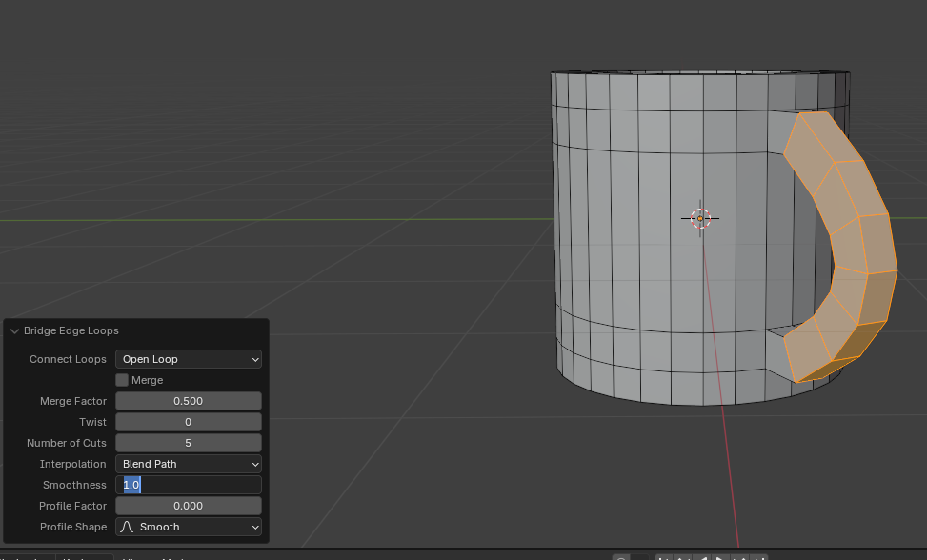Collapse the Bridge Edge Loops panel
927x560 pixels.
14,331
